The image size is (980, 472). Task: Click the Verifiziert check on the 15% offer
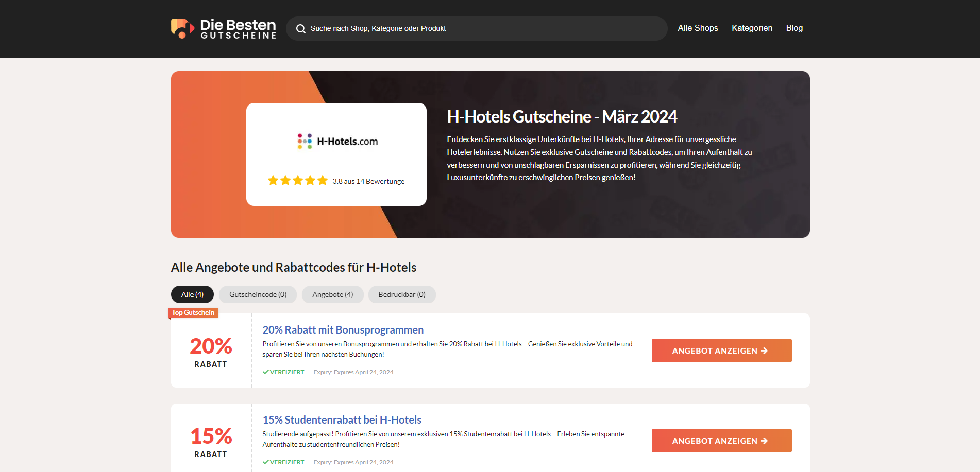click(x=283, y=462)
